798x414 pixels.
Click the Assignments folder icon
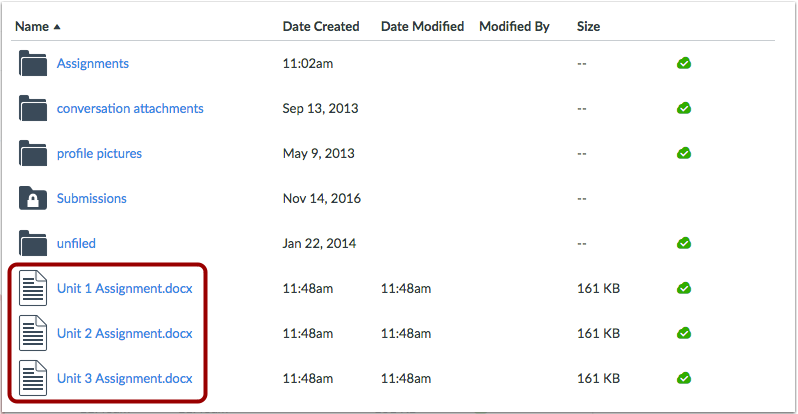(33, 63)
